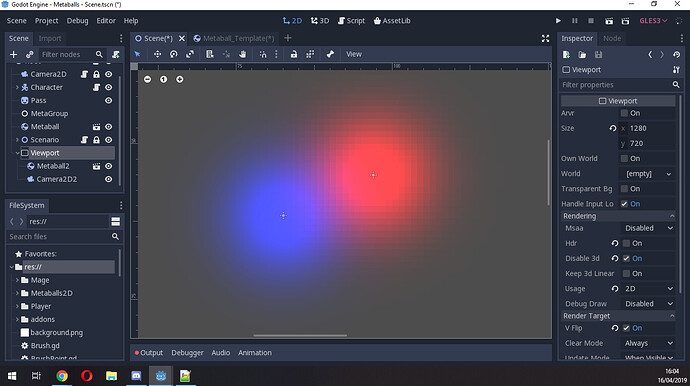
Task: Click the Filter properties search field
Action: [616, 85]
